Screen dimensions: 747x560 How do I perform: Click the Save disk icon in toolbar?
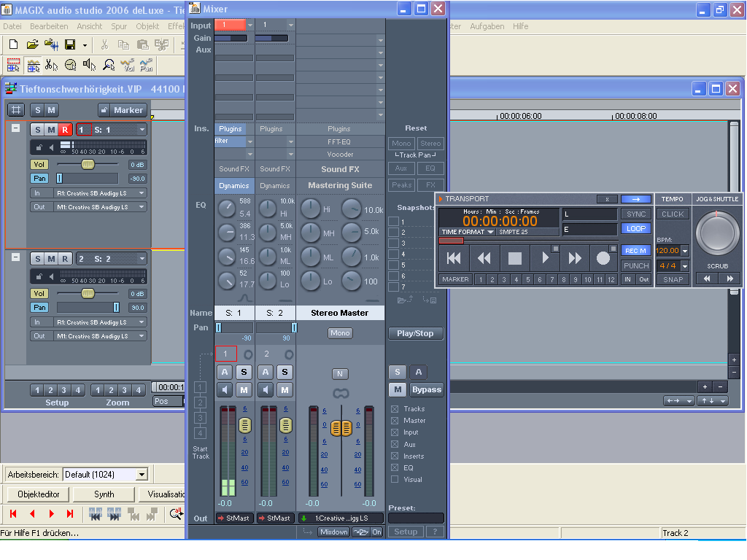pos(70,45)
